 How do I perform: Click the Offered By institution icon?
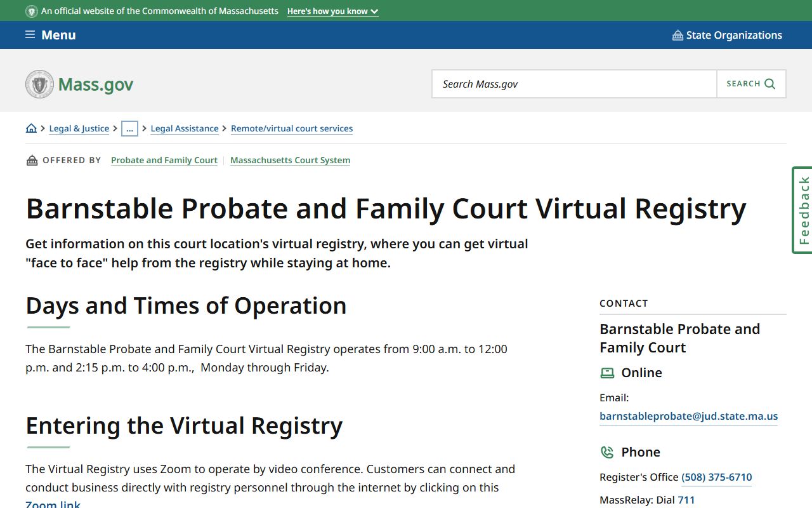[32, 160]
